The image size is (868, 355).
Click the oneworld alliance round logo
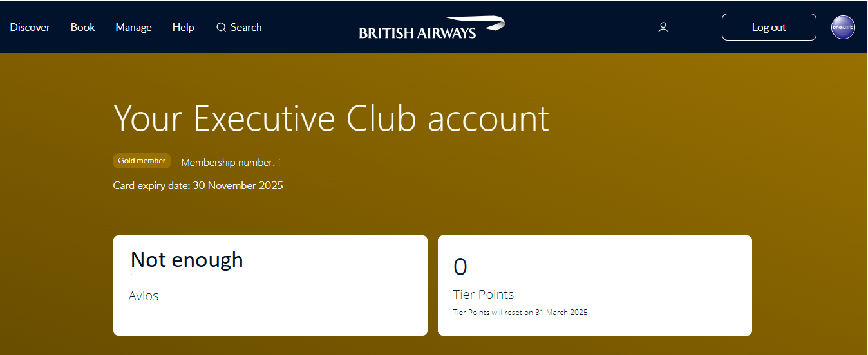[x=843, y=27]
